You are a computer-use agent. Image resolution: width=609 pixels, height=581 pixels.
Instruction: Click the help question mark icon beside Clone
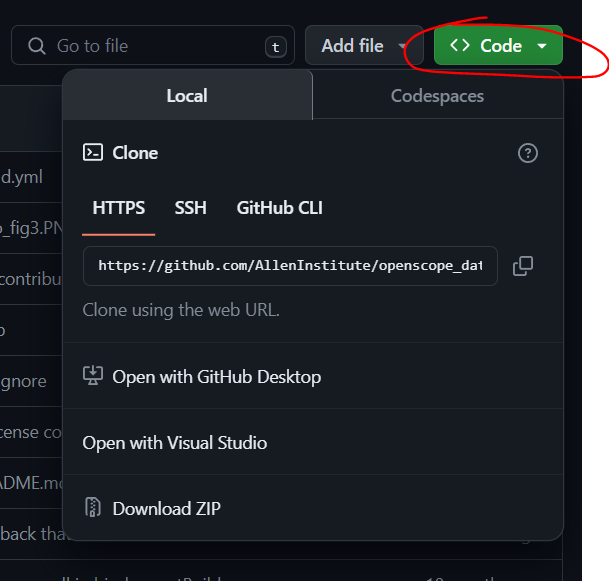527,153
